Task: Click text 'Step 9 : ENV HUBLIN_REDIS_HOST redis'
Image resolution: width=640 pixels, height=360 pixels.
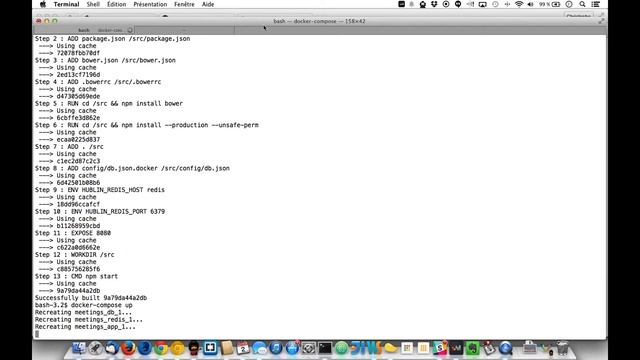Action: (100, 190)
